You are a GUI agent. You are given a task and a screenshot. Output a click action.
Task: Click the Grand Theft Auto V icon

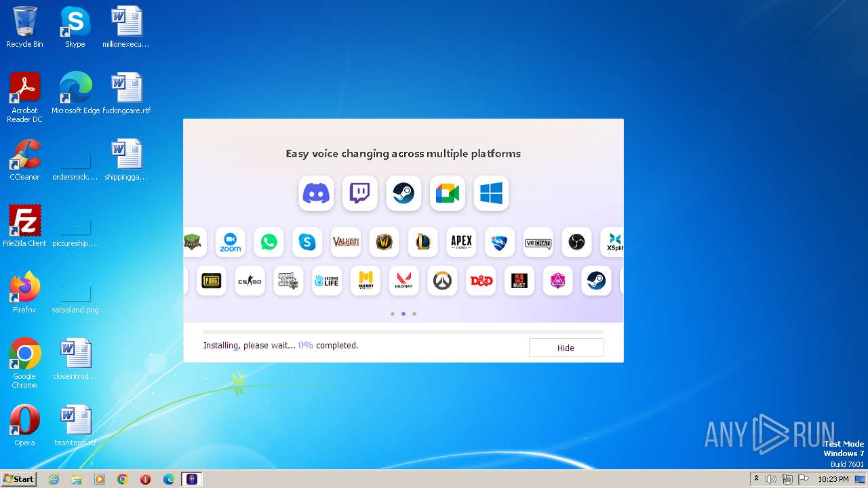[288, 281]
